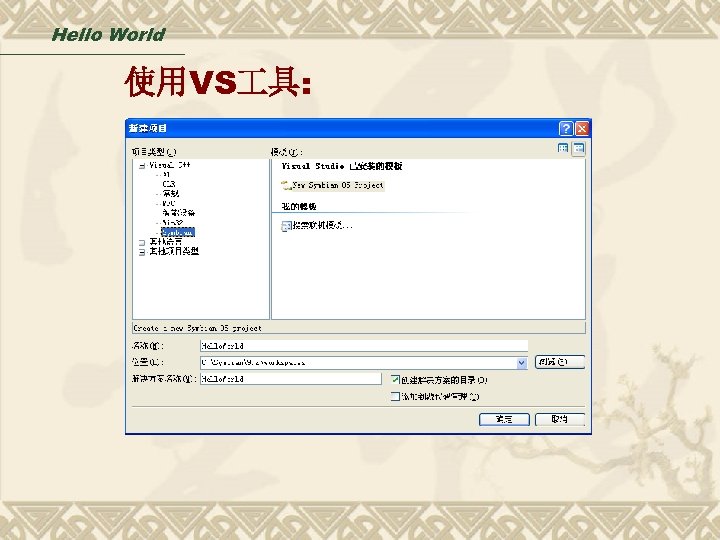Select Win32 under Visual C++

[x=173, y=222]
